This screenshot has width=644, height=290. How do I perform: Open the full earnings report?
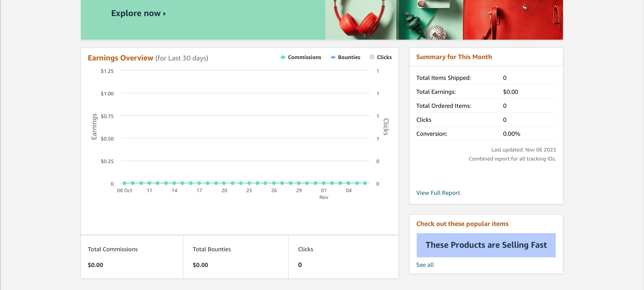[438, 193]
